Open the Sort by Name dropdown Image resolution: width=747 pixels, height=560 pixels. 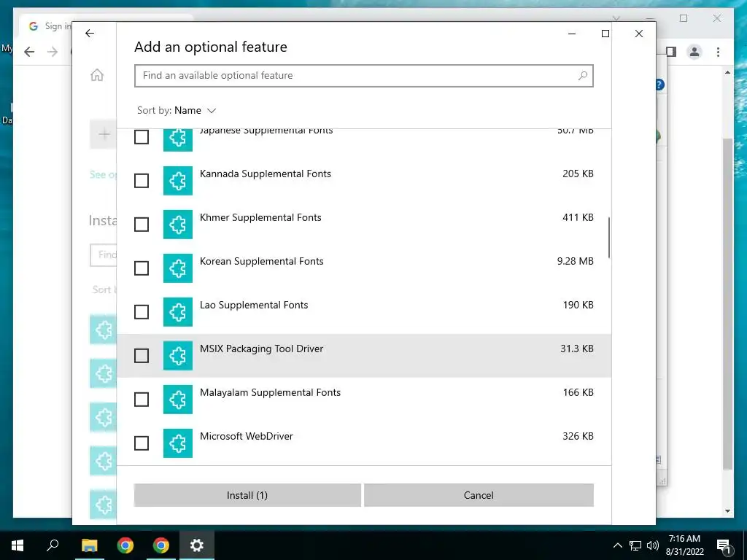[x=177, y=111]
